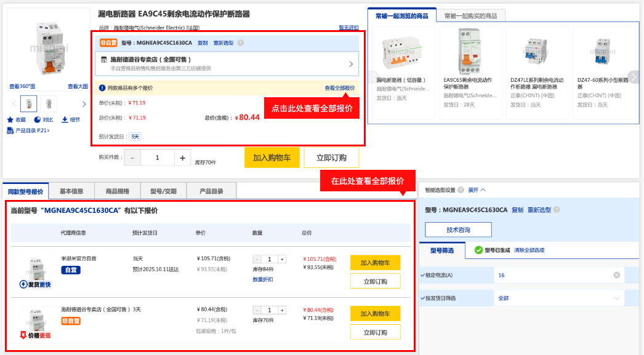This screenshot has height=355, width=644.
Task: Click the yellow 加入购物车 button beside quantity
Action: (x=272, y=158)
